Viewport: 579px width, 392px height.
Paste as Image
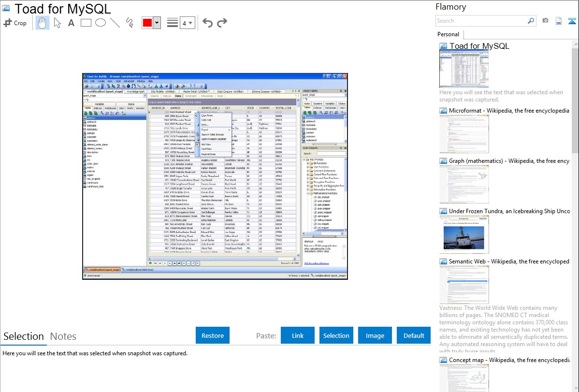[375, 335]
